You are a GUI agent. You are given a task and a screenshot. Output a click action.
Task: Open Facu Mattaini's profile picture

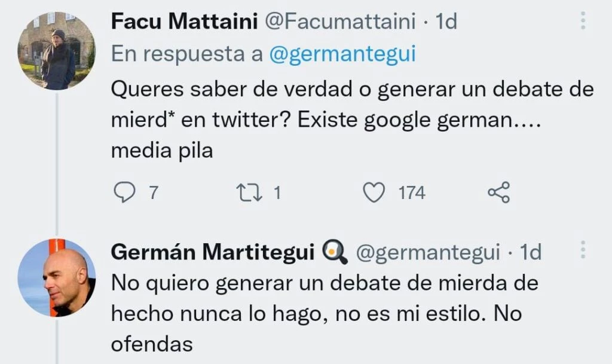(x=56, y=51)
